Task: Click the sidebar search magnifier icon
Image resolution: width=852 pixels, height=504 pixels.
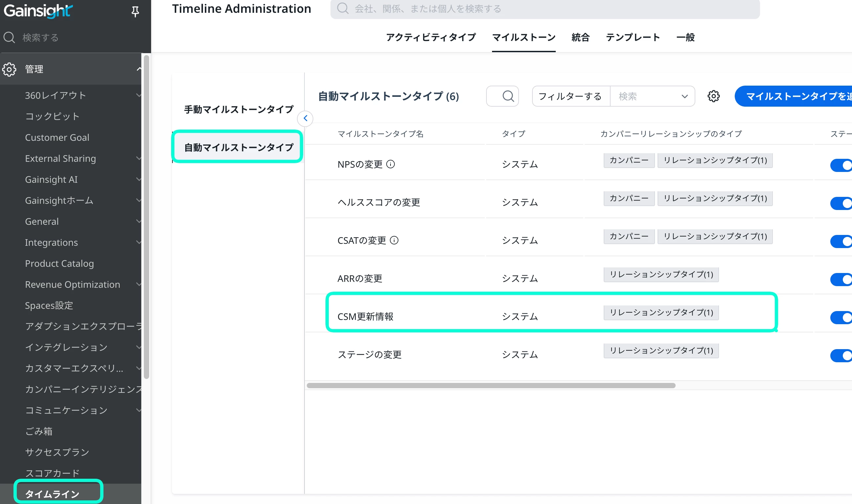Action: (x=9, y=37)
